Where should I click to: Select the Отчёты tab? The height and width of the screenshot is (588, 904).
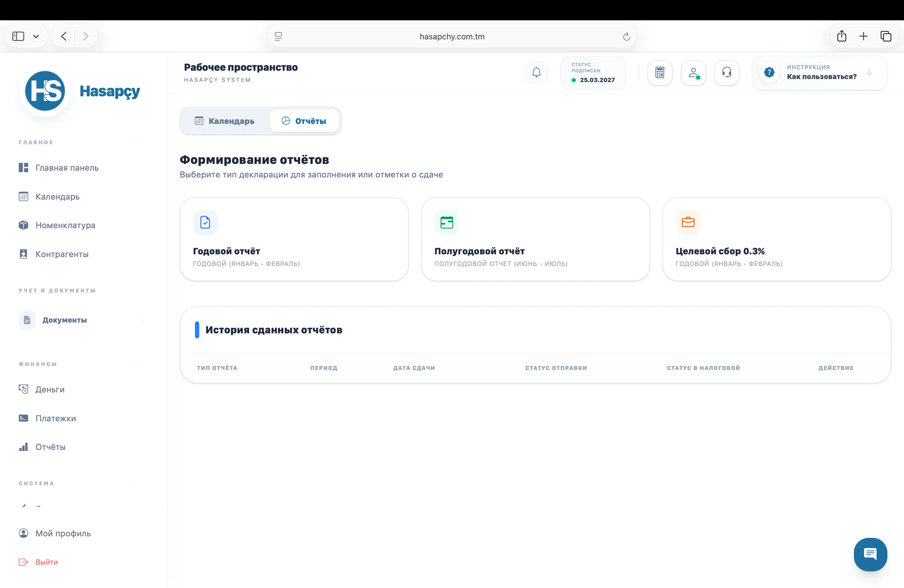point(304,121)
